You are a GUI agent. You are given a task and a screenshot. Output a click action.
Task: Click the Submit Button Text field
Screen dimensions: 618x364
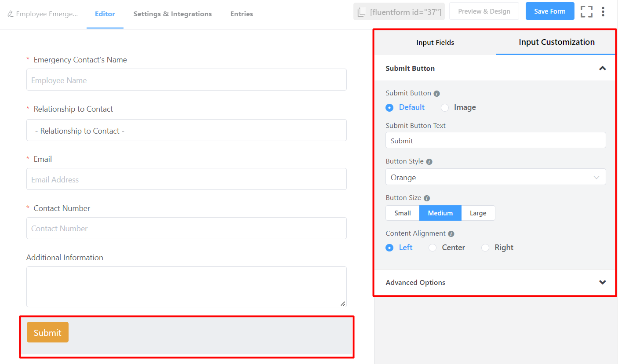tap(495, 141)
